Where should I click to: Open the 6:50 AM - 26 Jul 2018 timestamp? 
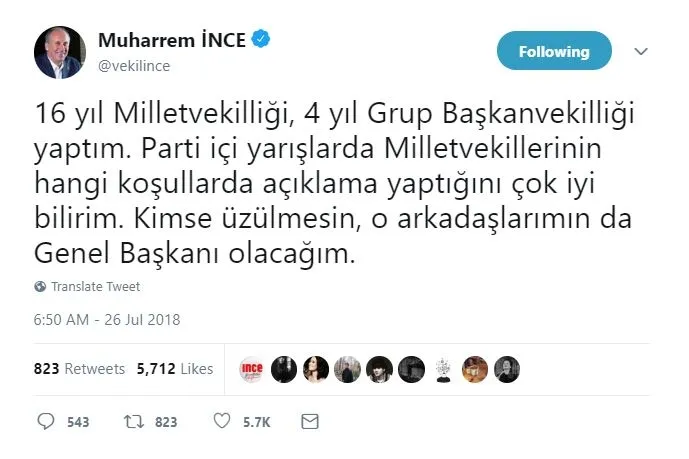(x=107, y=320)
